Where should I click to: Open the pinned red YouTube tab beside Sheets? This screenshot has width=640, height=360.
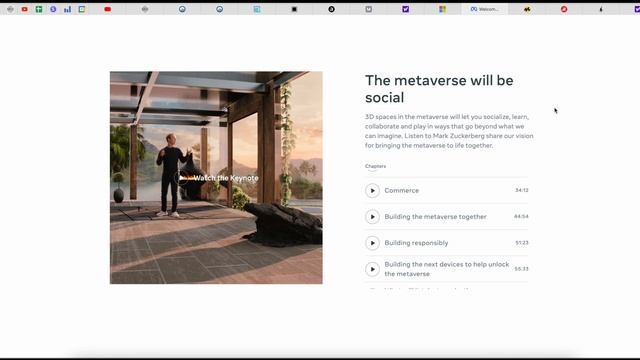coord(24,9)
